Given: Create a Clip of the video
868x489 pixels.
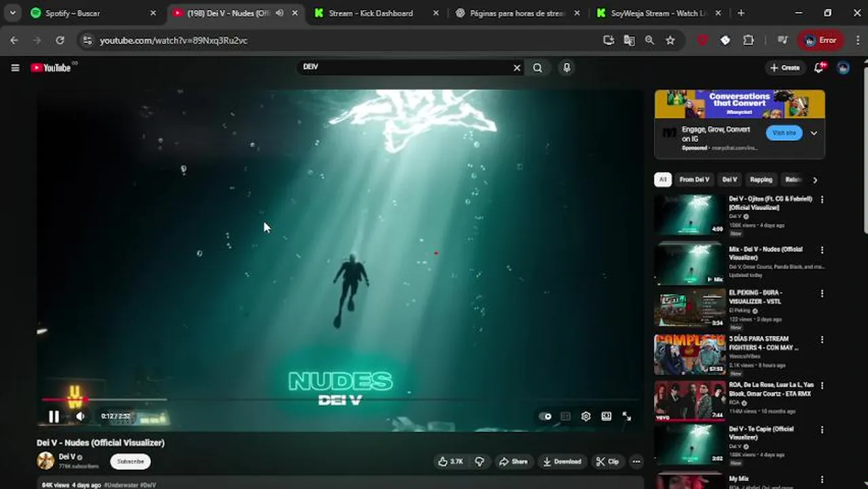Looking at the screenshot, I should [607, 461].
